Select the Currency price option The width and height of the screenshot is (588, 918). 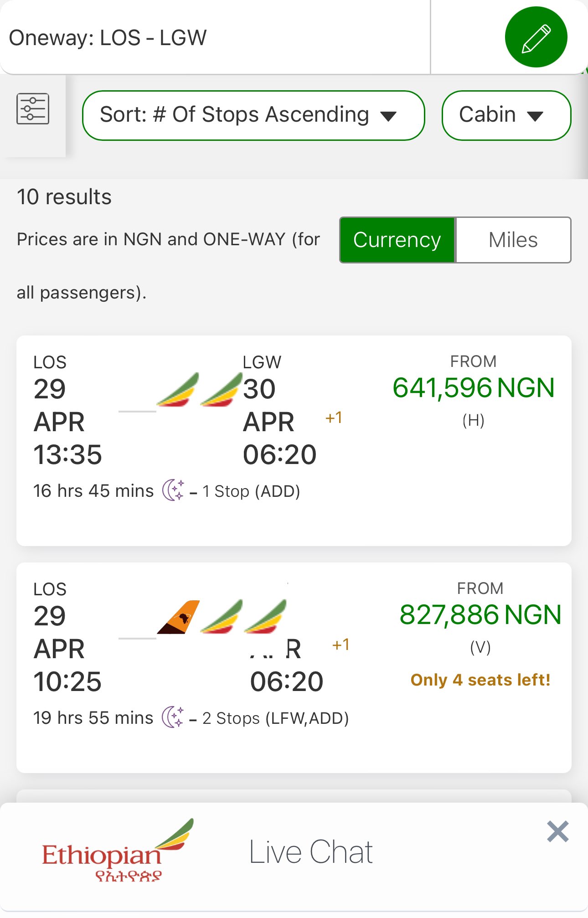[x=397, y=240]
